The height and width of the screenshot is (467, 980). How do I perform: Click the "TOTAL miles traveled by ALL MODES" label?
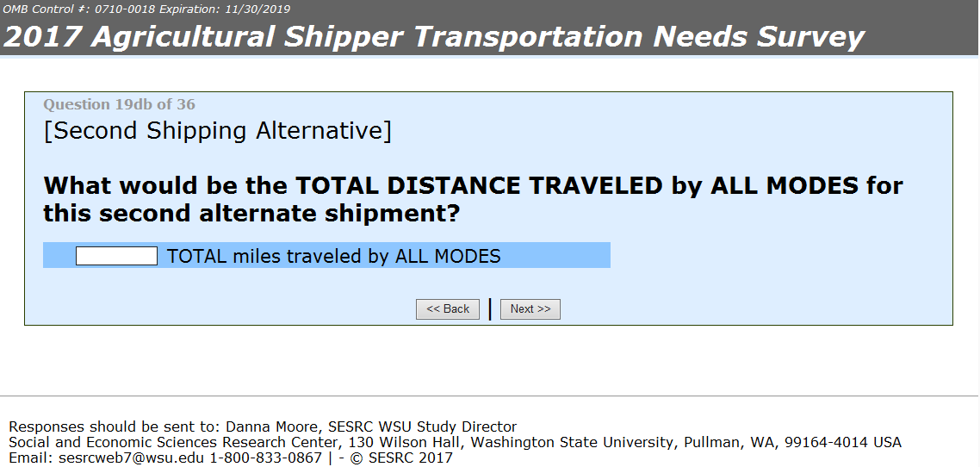click(334, 256)
